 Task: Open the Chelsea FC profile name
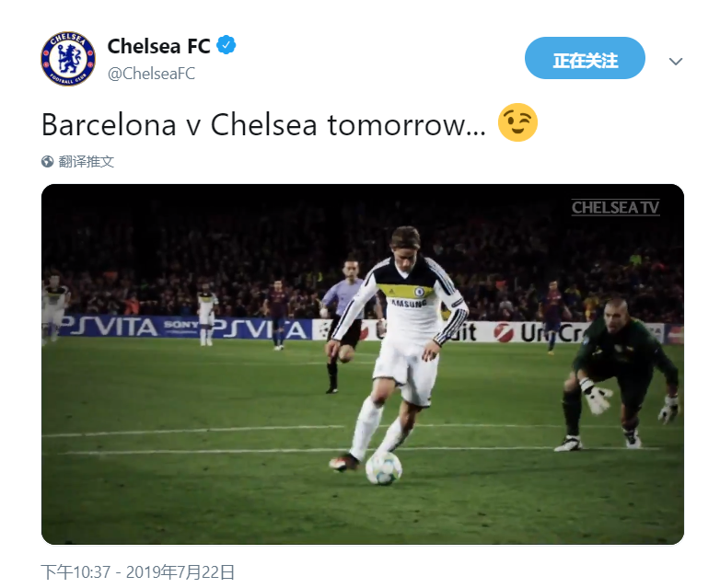point(159,46)
